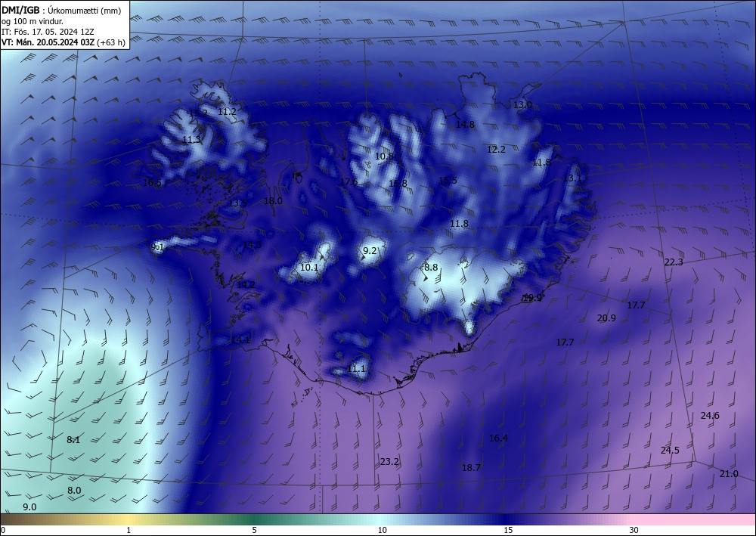Image resolution: width=756 pixels, height=536 pixels.
Task: Click the '(+63 h)' forecast offset
Action: [111, 42]
